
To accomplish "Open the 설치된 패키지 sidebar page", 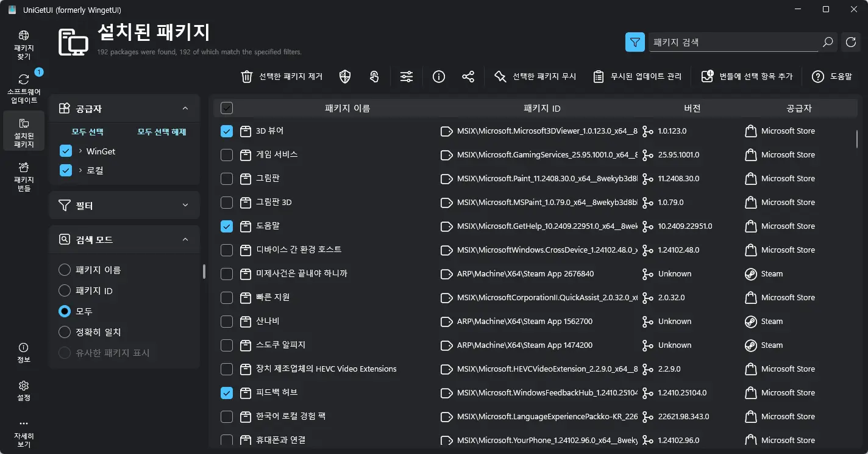I will click(x=24, y=131).
